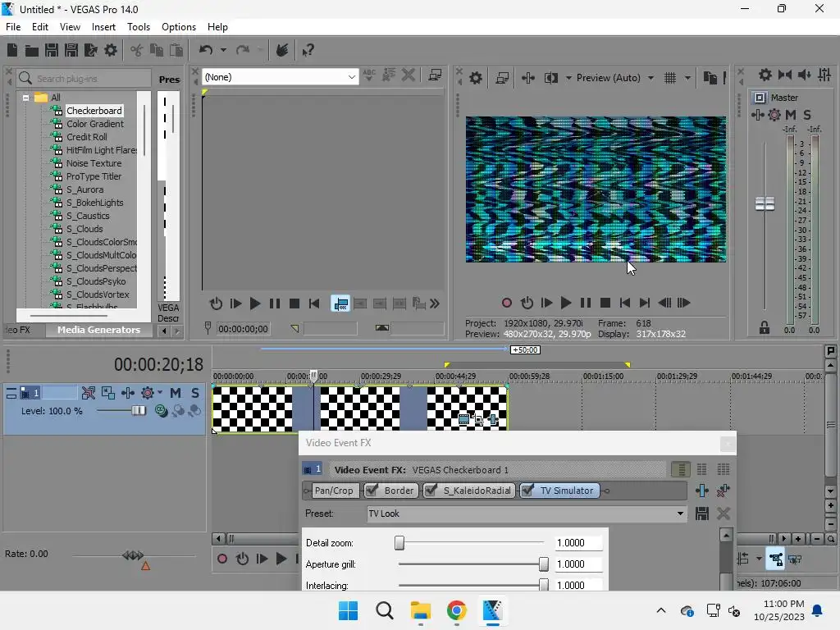Play the Trimmer from the play button

(255, 304)
